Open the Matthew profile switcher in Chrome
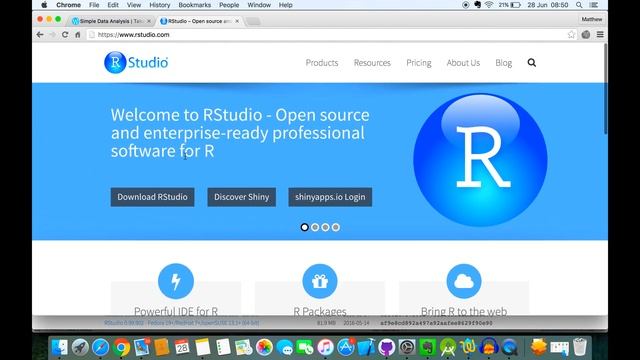This screenshot has height=360, width=640. [592, 19]
